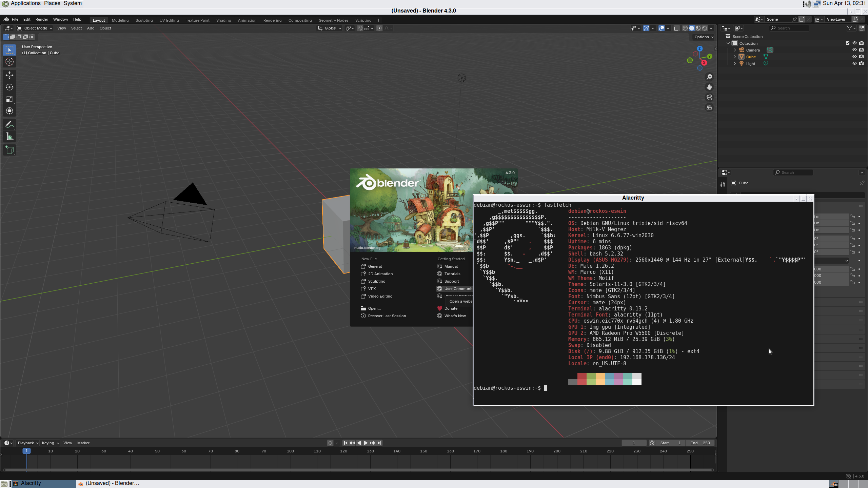The height and width of the screenshot is (488, 868).
Task: Select the Rotate tool
Action: click(9, 87)
